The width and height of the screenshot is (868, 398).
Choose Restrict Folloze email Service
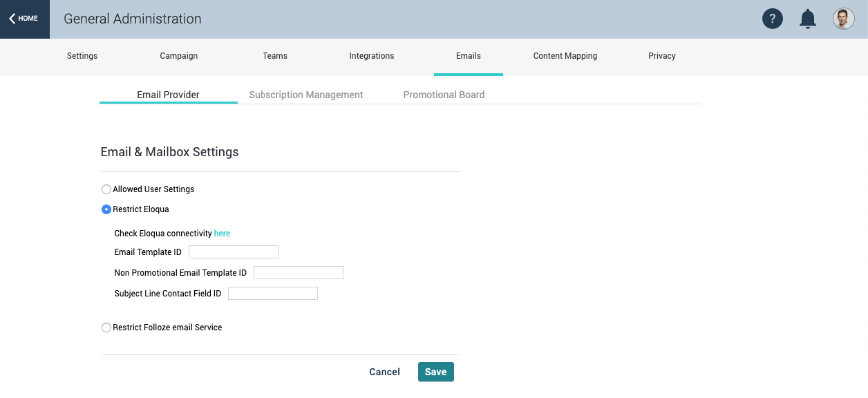[x=106, y=327]
